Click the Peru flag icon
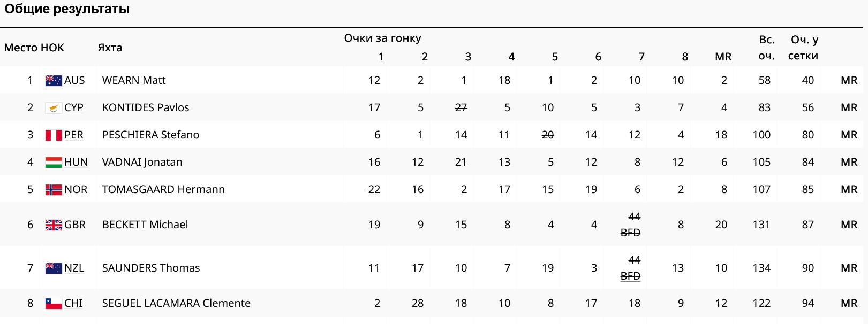 coord(53,135)
